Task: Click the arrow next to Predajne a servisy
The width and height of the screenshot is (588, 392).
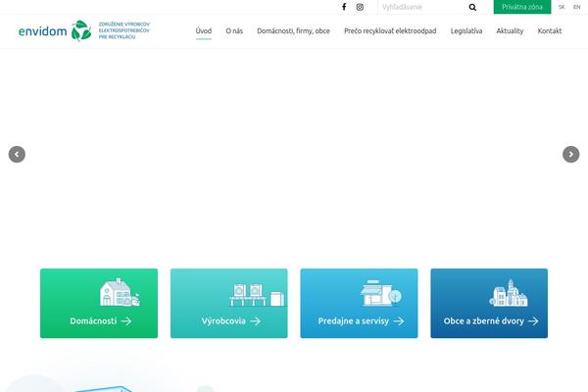Action: click(399, 321)
